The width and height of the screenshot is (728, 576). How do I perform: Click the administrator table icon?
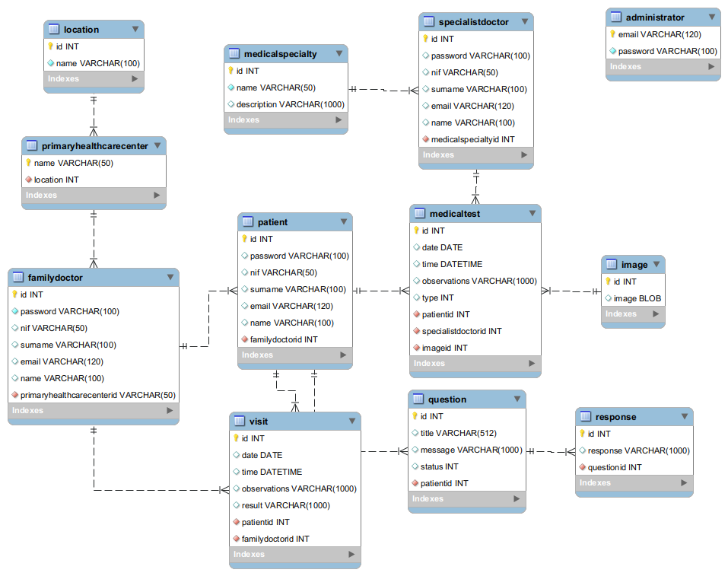coord(616,18)
